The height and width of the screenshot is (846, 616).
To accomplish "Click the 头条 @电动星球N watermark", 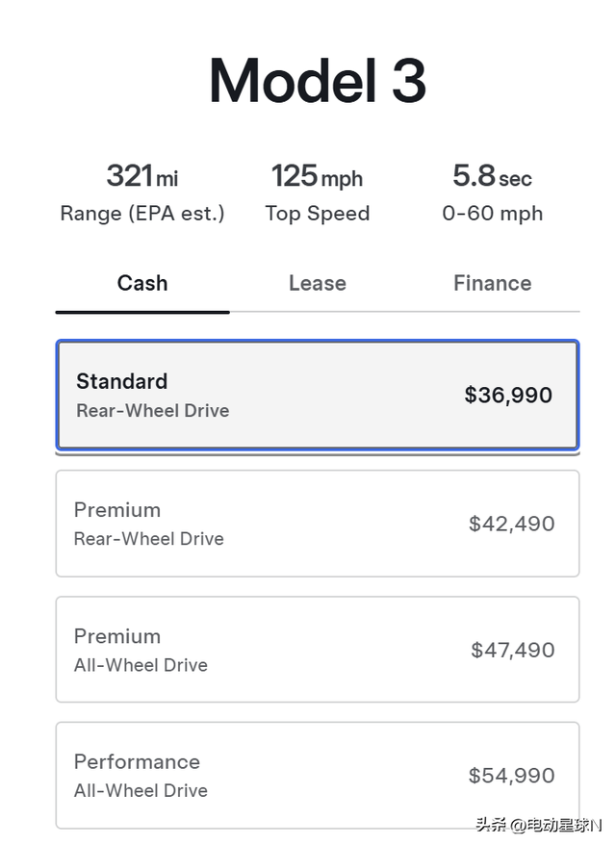I will [538, 825].
